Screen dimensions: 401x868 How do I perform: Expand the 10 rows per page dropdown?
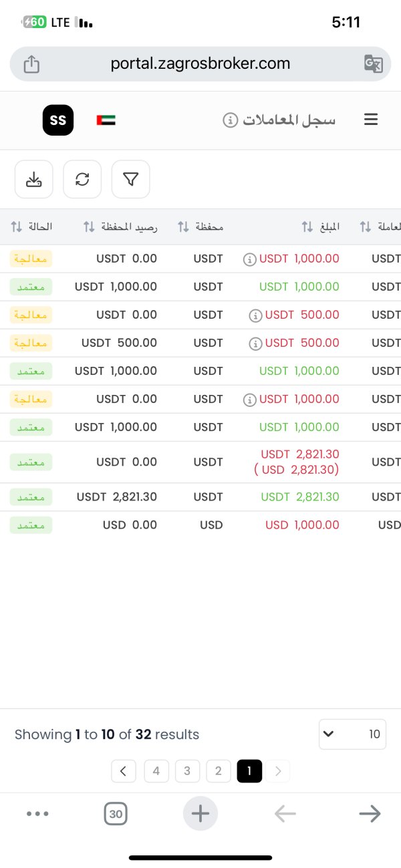352,734
